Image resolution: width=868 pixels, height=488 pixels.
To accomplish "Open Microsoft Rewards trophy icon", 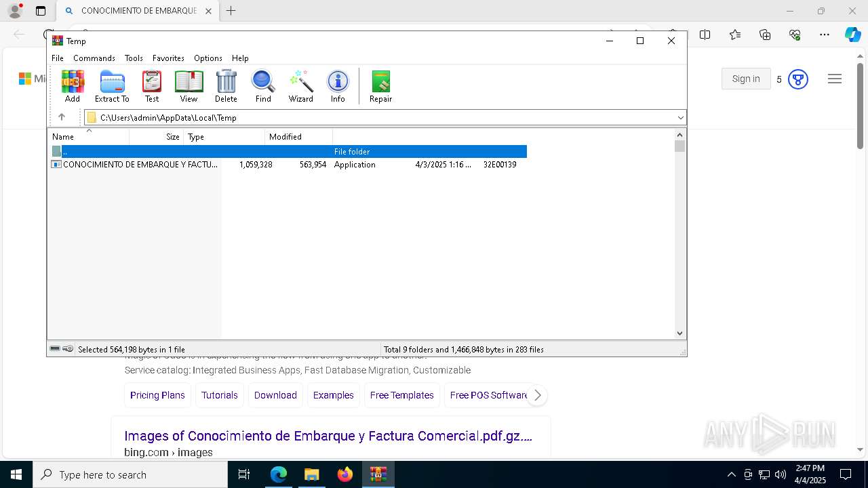I will click(798, 79).
